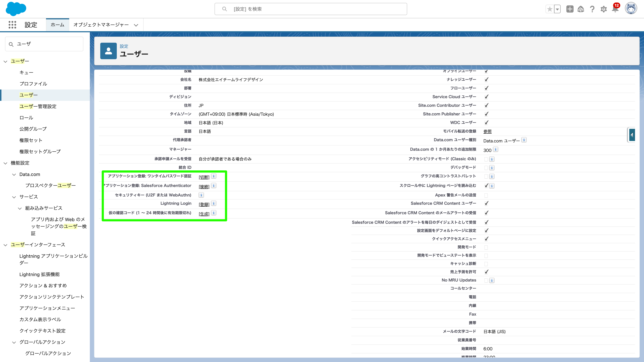The width and height of the screenshot is (644, 362).
Task: Click the [切断] link for ワンタイムパスワード認証
Action: (204, 177)
